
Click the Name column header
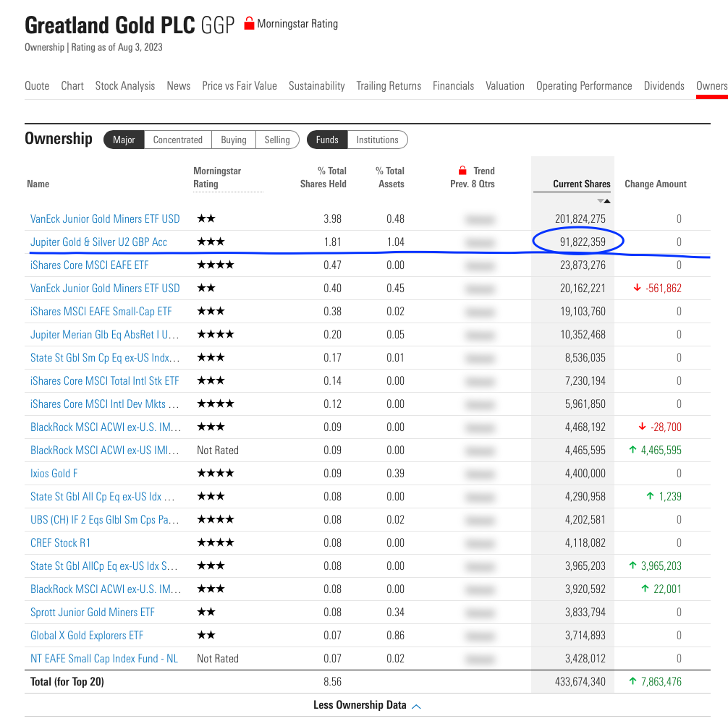point(38,184)
